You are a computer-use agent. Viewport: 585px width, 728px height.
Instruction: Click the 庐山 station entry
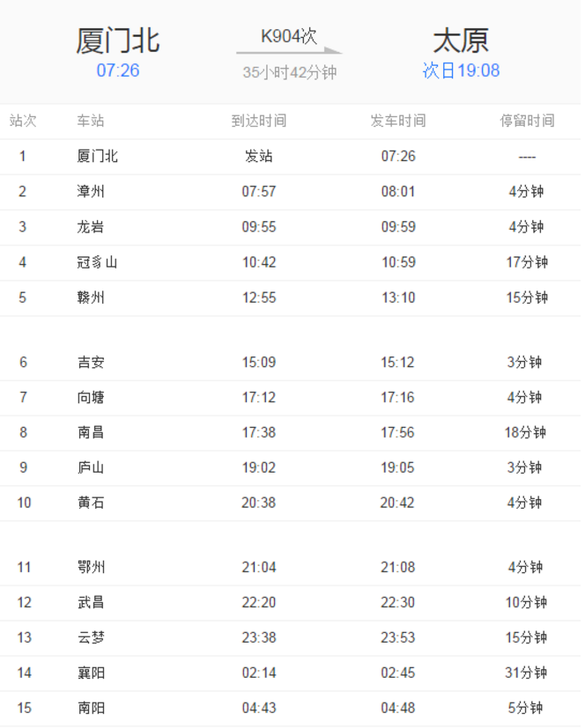(91, 467)
